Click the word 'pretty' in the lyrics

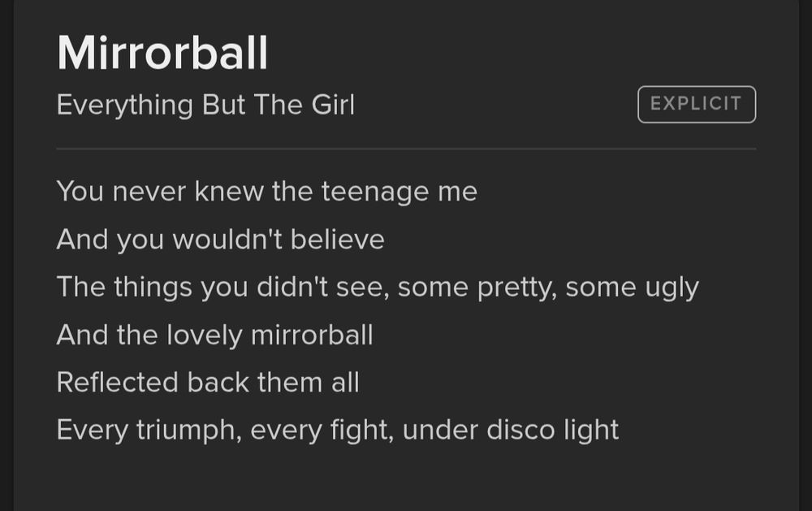click(x=516, y=288)
